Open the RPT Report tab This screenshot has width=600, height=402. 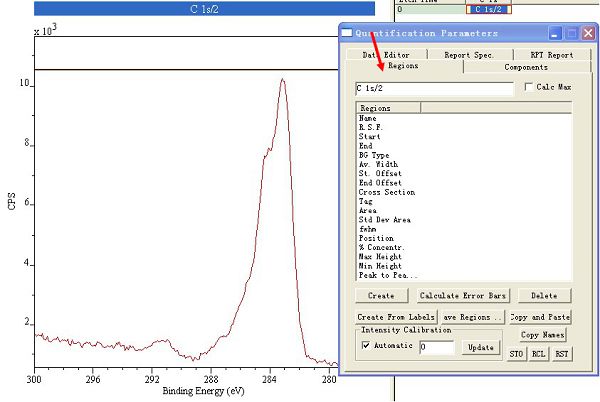coord(551,55)
